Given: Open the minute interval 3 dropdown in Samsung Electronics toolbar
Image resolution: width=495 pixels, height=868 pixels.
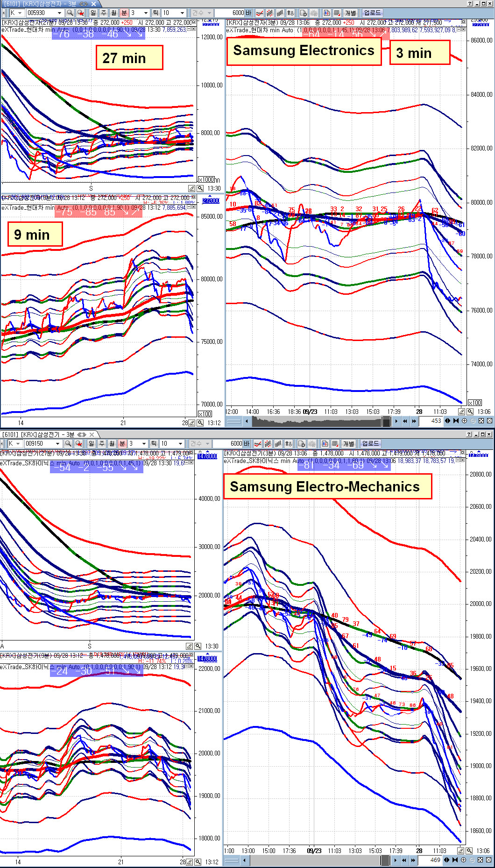Looking at the screenshot, I should point(146,13).
